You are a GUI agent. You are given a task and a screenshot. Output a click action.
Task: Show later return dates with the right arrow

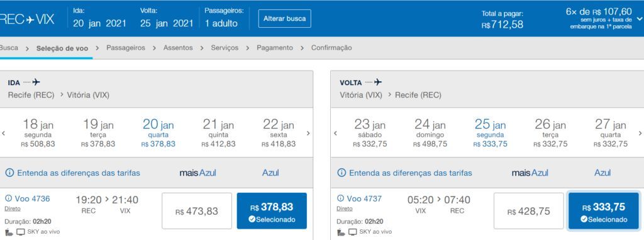[640, 134]
